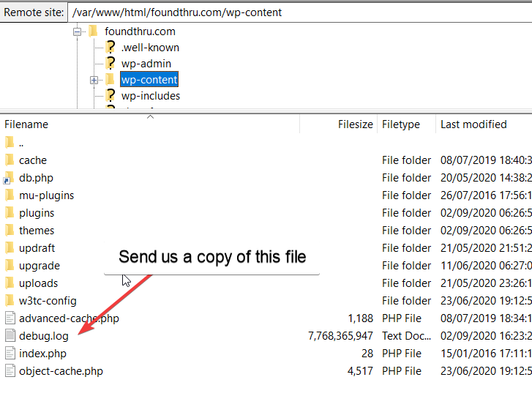Click the parent directory folder icon
Image resolution: width=532 pixels, height=418 pixels.
10,143
